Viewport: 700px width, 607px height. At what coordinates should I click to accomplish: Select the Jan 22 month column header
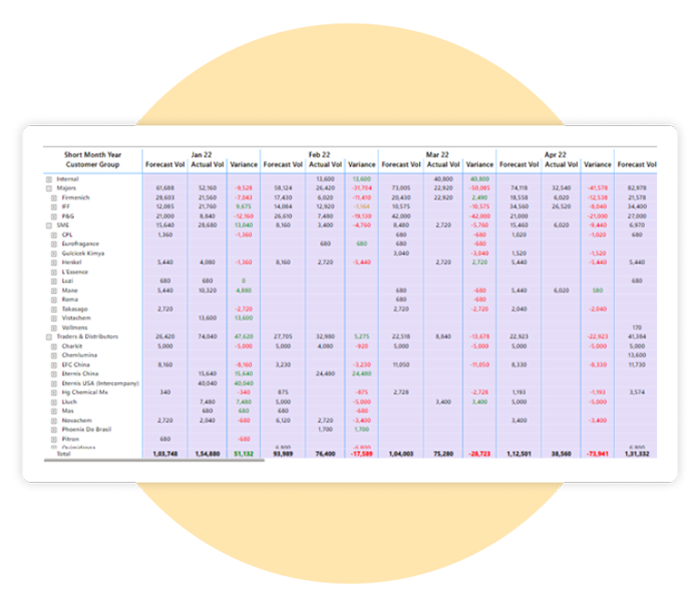[x=202, y=154]
